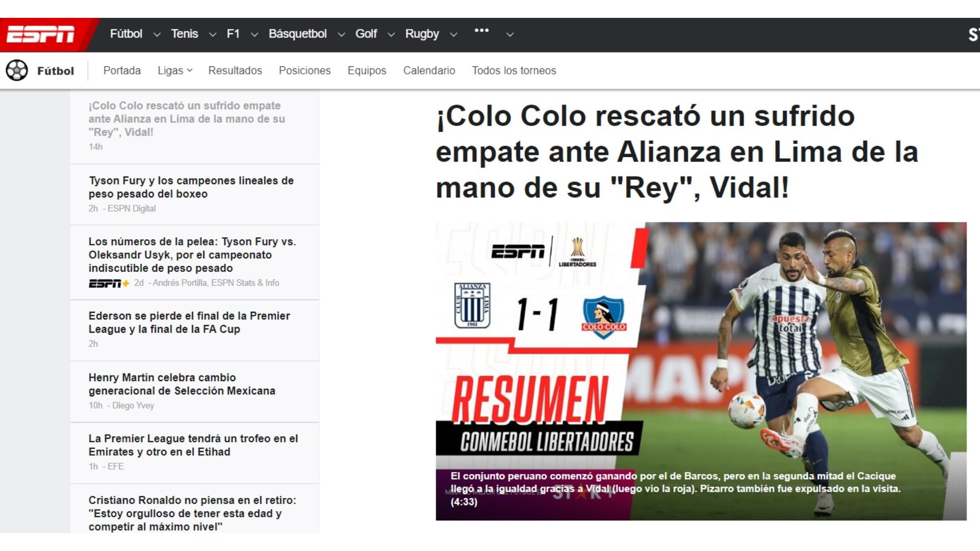Go to the Calendario tab
This screenshot has height=551, width=980.
click(x=429, y=70)
